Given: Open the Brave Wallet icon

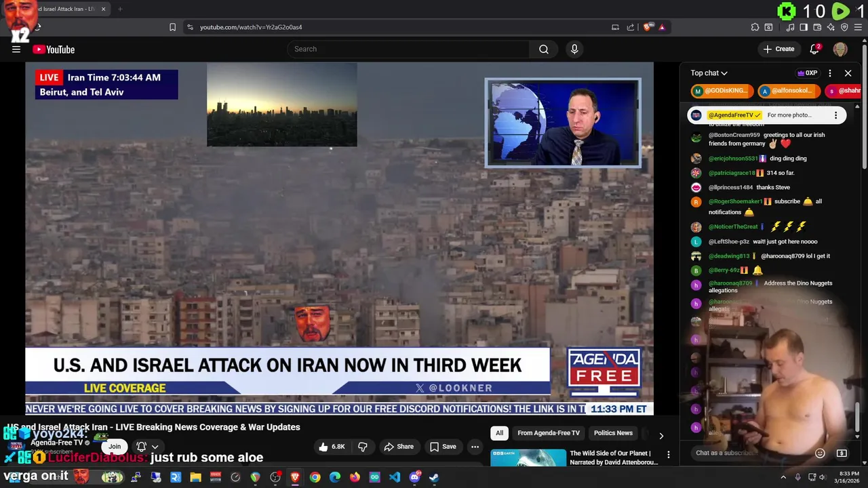Looking at the screenshot, I should tap(817, 27).
